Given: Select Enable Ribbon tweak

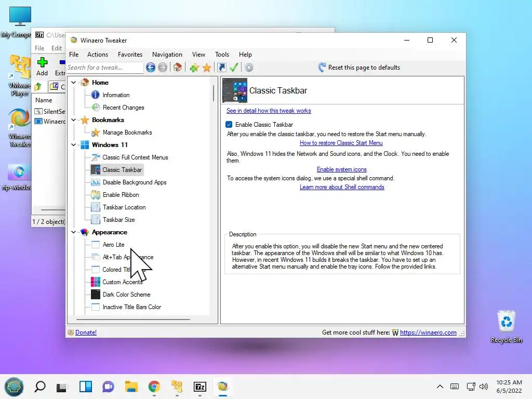Looking at the screenshot, I should coord(121,195).
